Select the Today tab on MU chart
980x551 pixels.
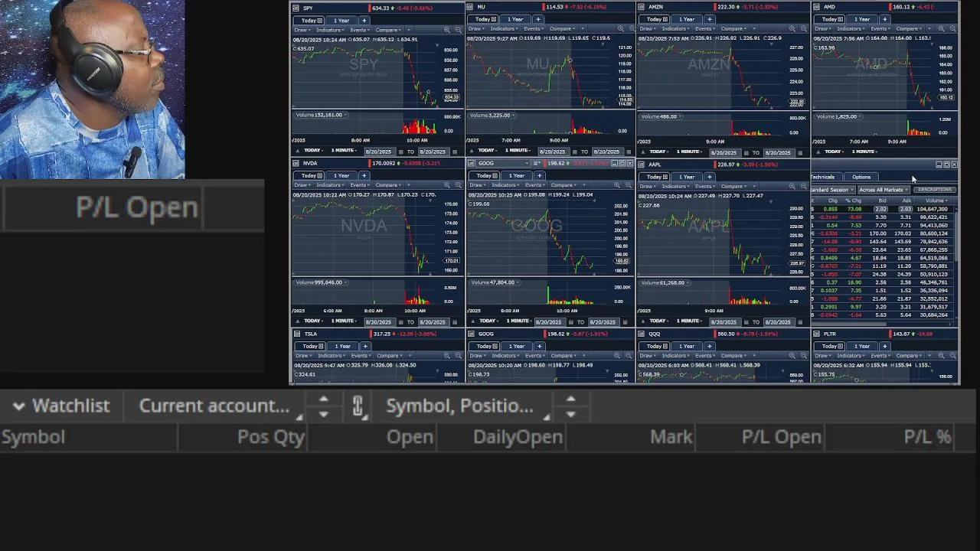point(485,18)
